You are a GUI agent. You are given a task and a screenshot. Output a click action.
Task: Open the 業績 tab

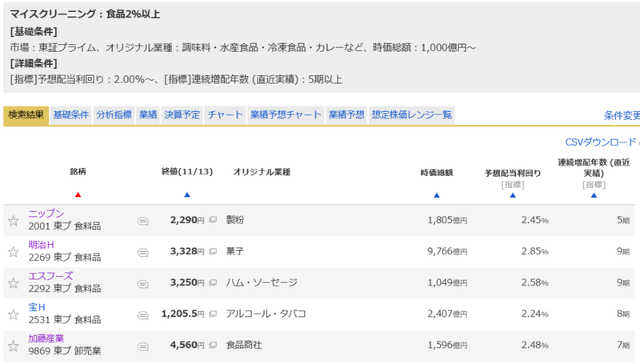tap(148, 115)
